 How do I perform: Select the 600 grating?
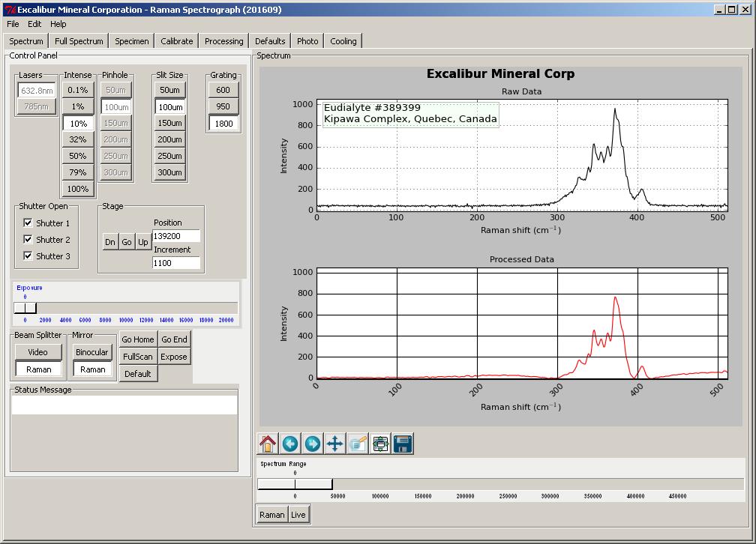click(x=223, y=90)
